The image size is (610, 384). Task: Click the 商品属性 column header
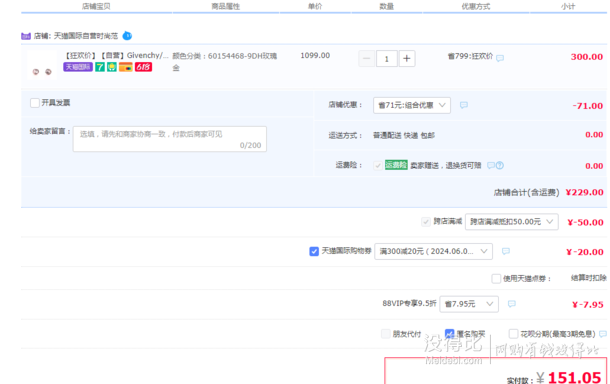coord(226,6)
